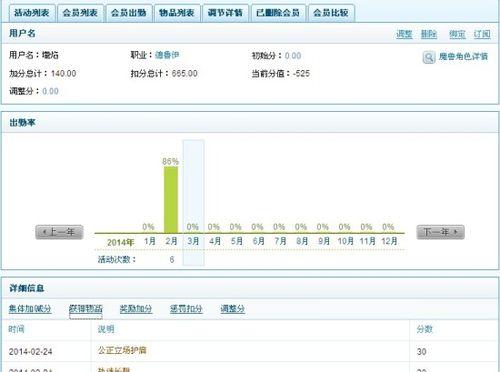Switch to the 会员列表 tab
This screenshot has height=372, width=500.
(x=80, y=13)
